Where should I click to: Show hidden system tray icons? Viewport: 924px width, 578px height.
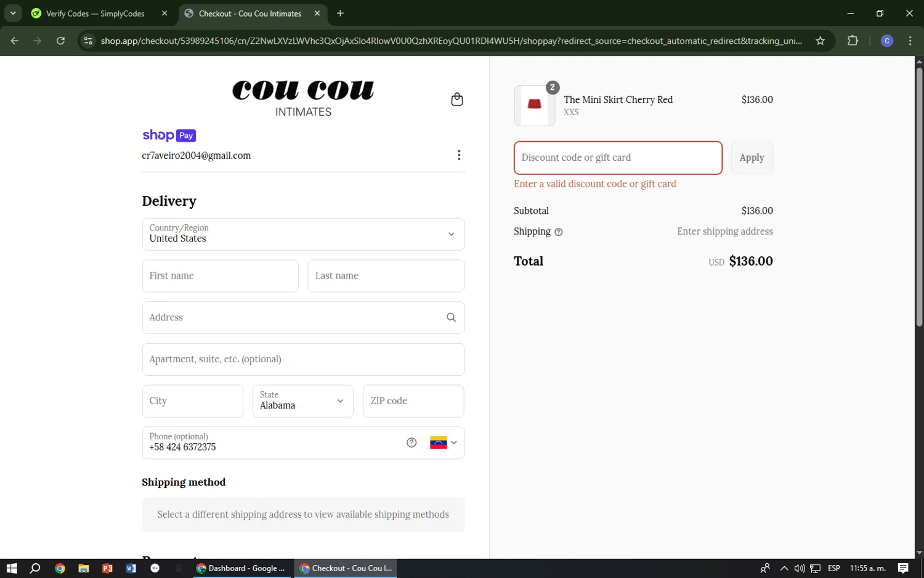point(784,568)
